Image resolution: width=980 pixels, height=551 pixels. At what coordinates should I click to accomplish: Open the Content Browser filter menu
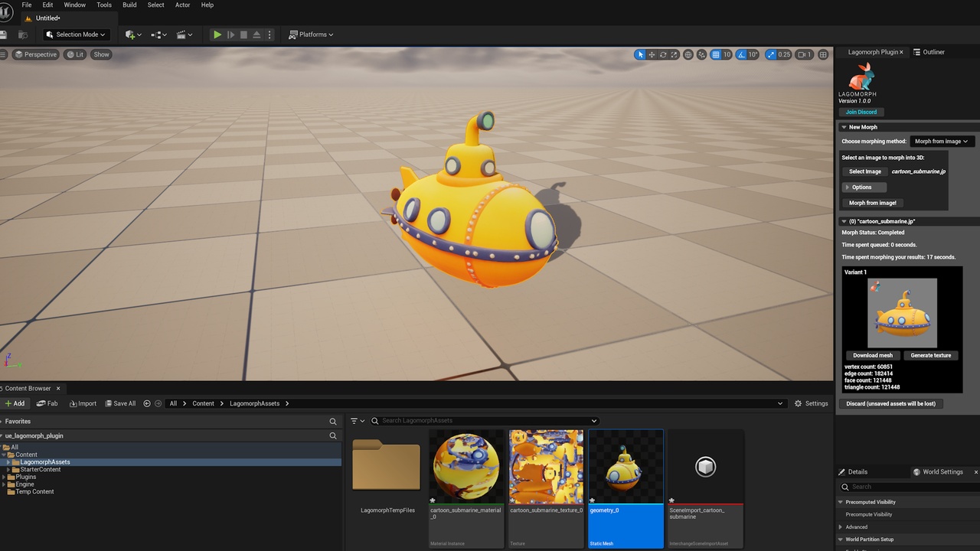(358, 421)
